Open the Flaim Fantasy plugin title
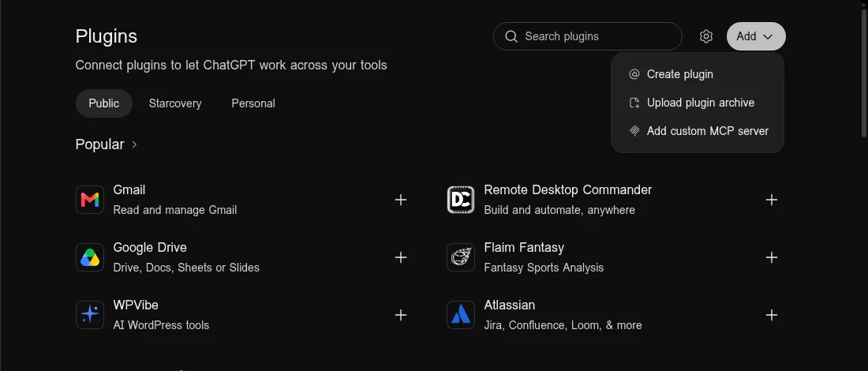The width and height of the screenshot is (868, 371). point(524,248)
